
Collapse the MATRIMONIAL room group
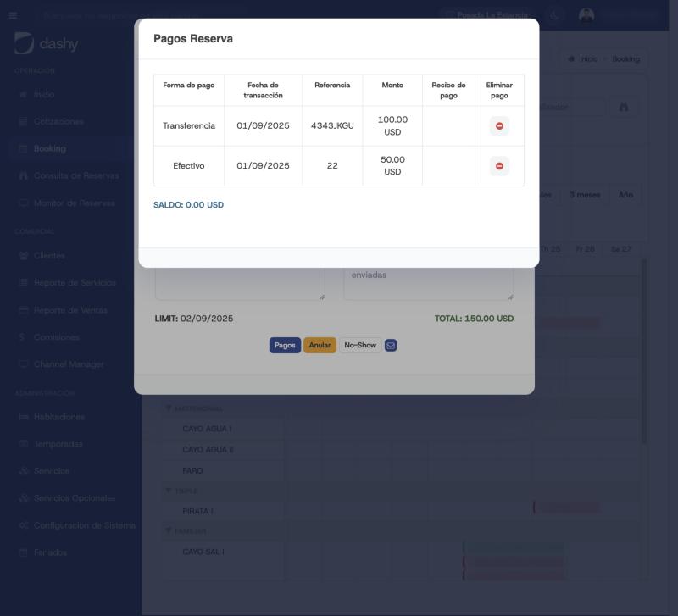tap(169, 408)
